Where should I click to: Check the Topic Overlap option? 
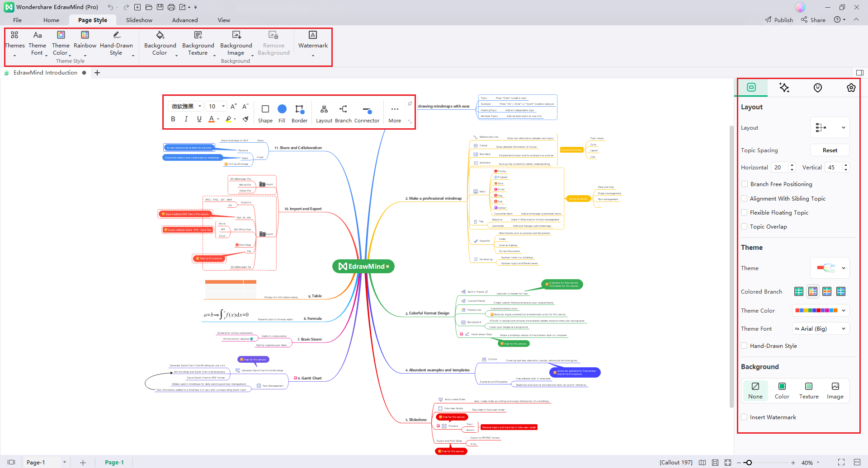click(x=744, y=226)
